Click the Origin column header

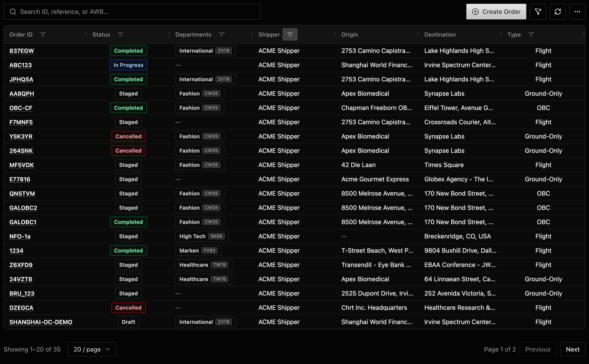350,34
